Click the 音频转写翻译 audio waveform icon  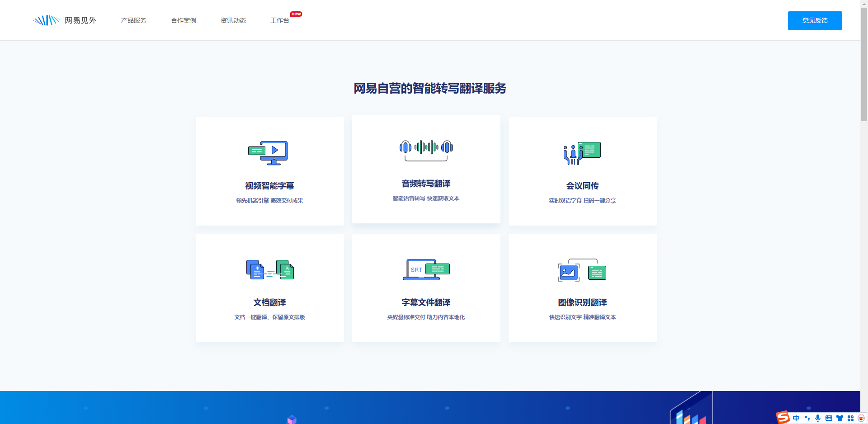coord(425,149)
